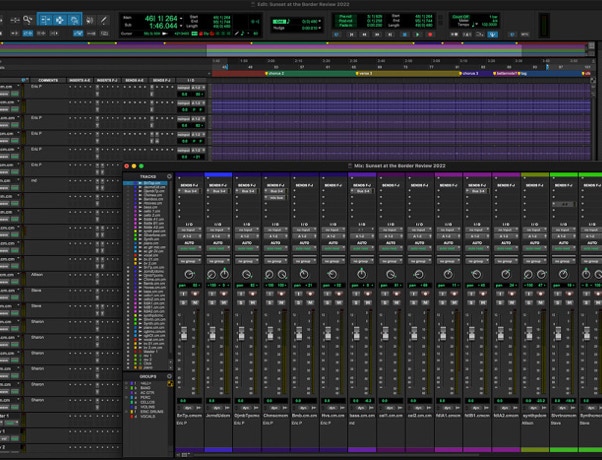
Task: Open Main counter format dropdown arrow
Action: 181,18
